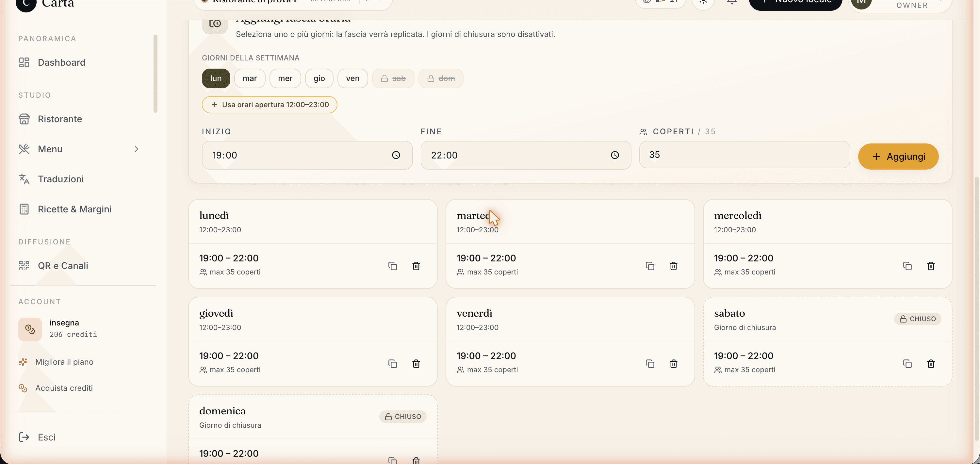Duplicate giovedì's 19:00 – 22:00 slot
The image size is (980, 464).
click(x=393, y=364)
